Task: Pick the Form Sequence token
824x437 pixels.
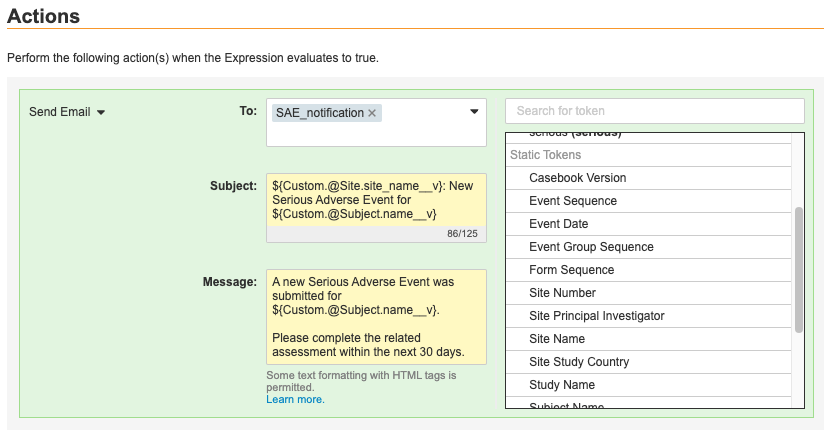Action: point(571,270)
